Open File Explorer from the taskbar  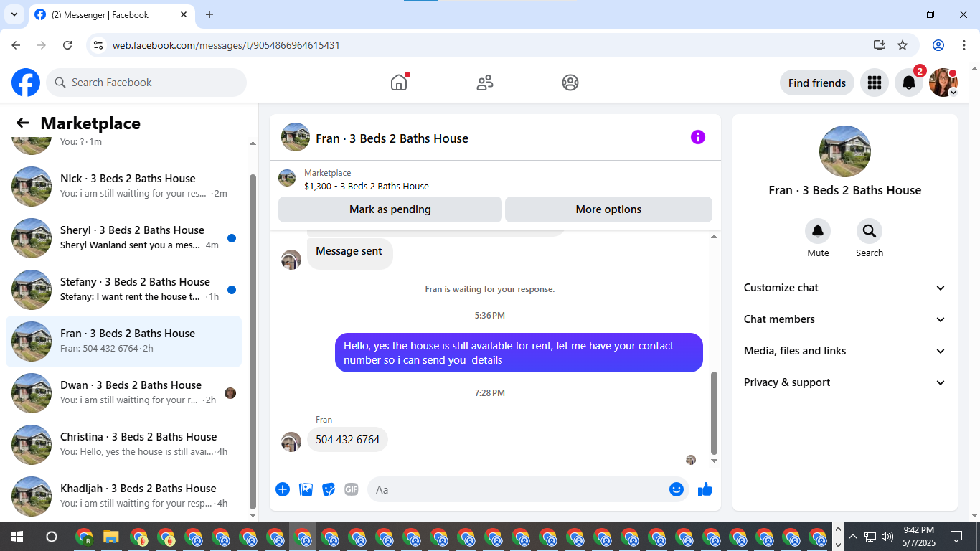tap(111, 537)
